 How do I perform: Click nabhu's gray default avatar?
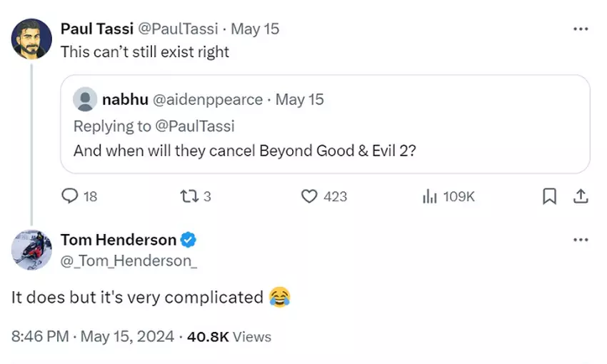pyautogui.click(x=86, y=99)
